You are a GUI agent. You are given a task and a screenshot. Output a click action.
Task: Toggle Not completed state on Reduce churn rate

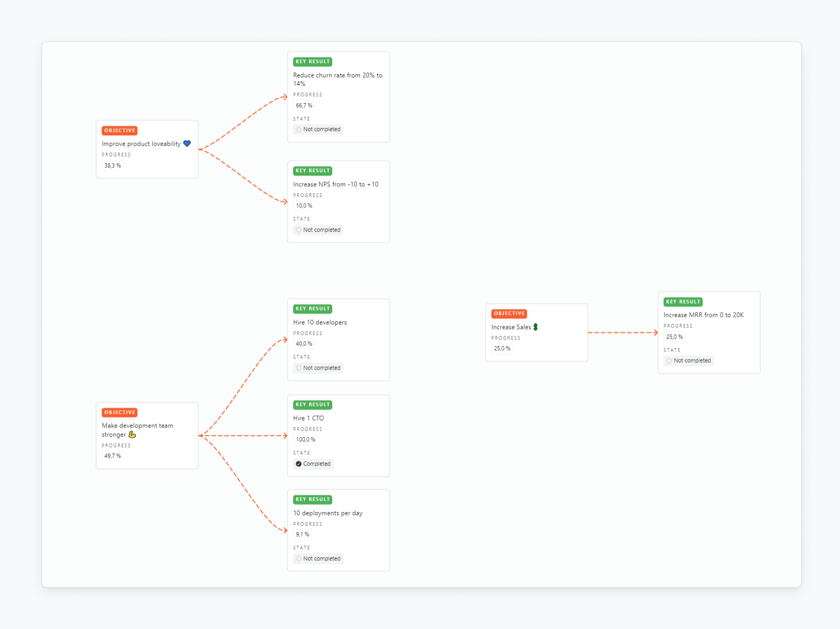coord(318,129)
